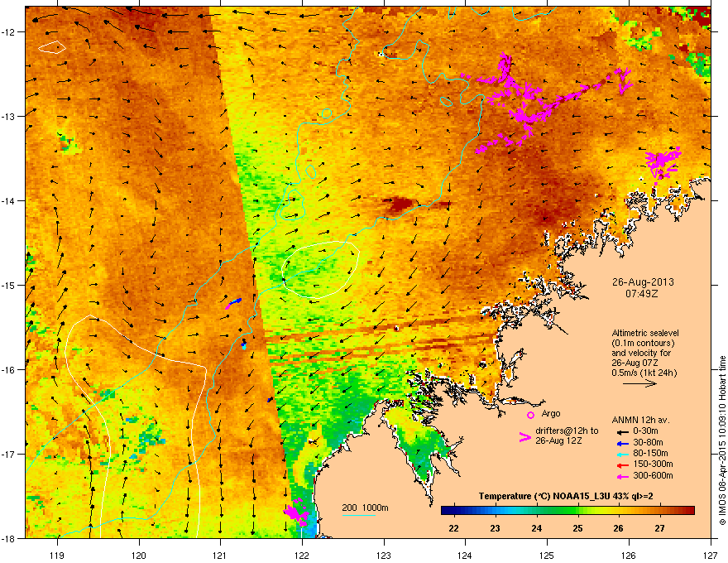Image resolution: width=728 pixels, height=563 pixels.
Task: Click the latitude axis label '-15'
Action: 9,285
